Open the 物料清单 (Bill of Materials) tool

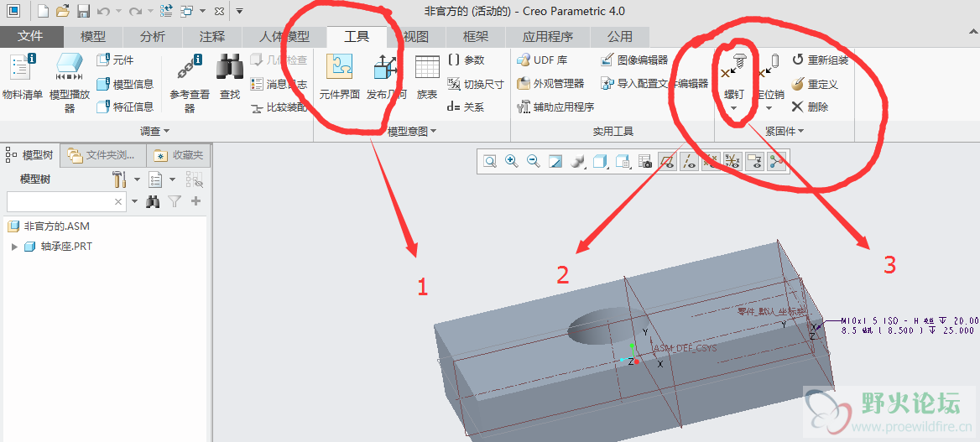[x=23, y=77]
